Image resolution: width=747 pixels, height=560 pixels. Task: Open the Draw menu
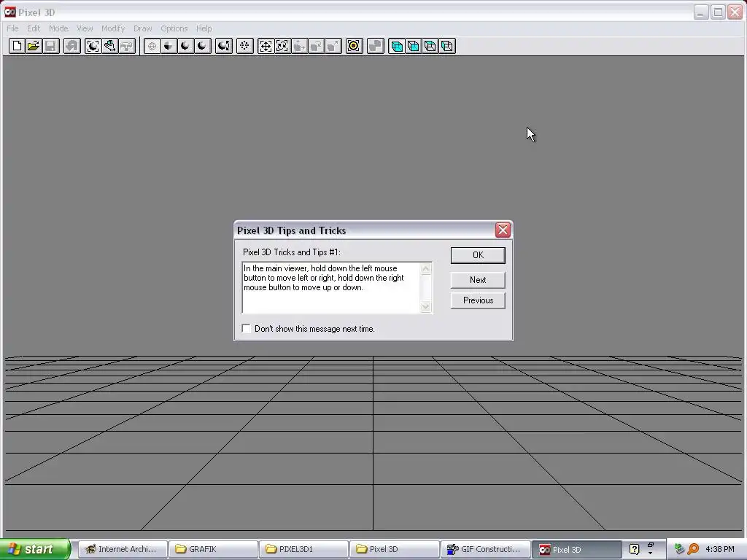tap(143, 28)
